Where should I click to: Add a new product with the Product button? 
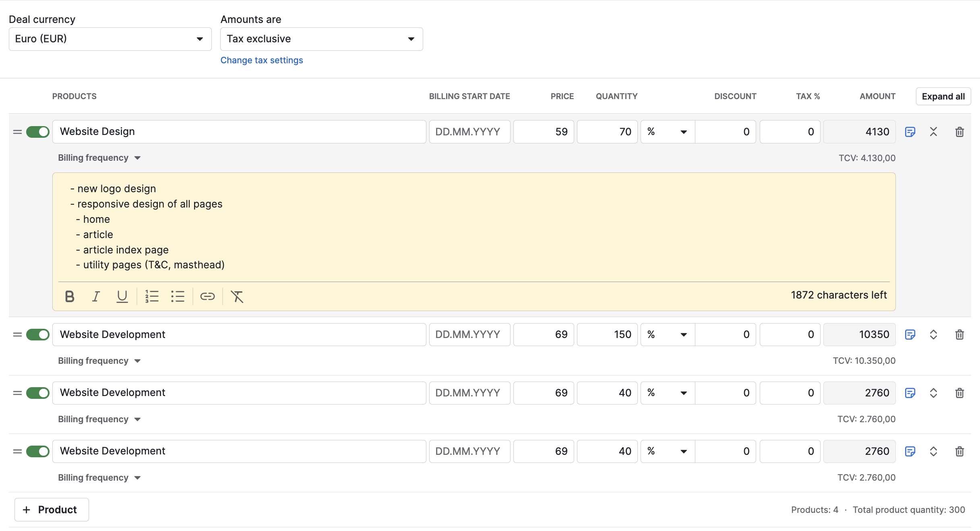click(51, 509)
